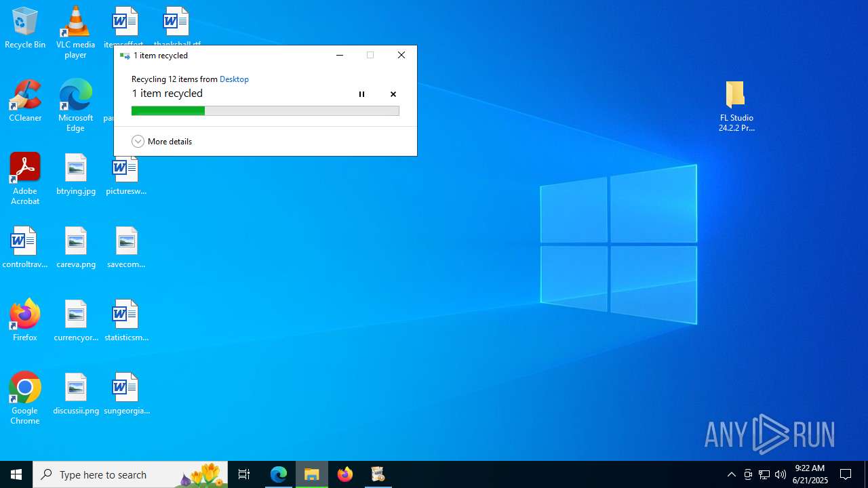This screenshot has width=868, height=488.
Task: Select the statisticsm... Word document
Action: click(x=126, y=321)
